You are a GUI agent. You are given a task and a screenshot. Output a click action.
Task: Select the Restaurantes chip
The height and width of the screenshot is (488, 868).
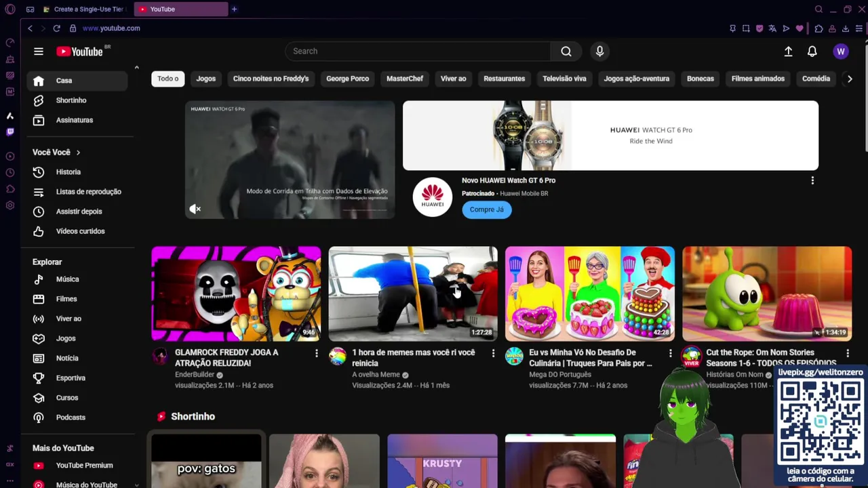pos(504,79)
